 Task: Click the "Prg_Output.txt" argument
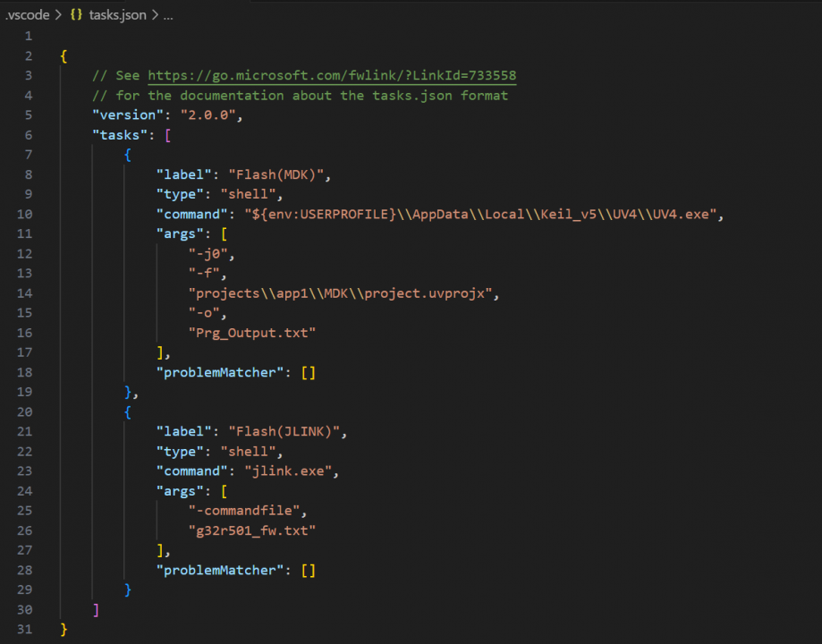coord(251,332)
